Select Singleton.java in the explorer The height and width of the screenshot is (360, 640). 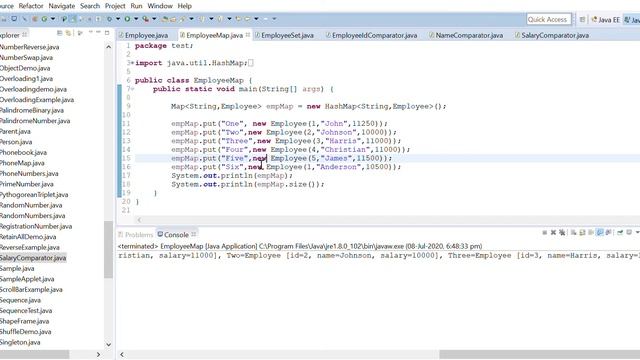[x=20, y=342]
